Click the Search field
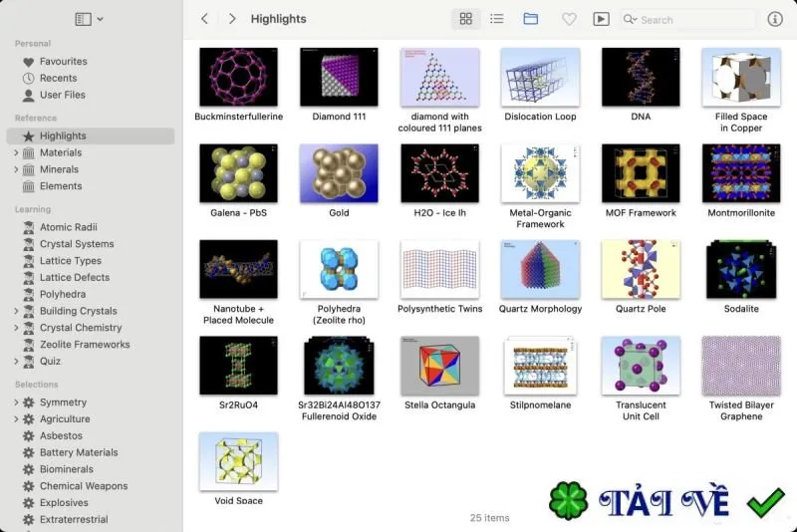797x532 pixels. [687, 19]
